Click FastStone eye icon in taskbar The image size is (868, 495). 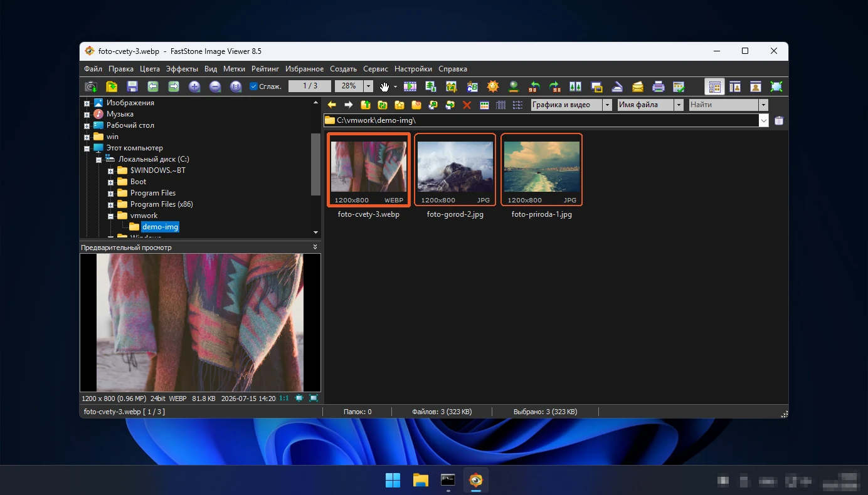476,481
